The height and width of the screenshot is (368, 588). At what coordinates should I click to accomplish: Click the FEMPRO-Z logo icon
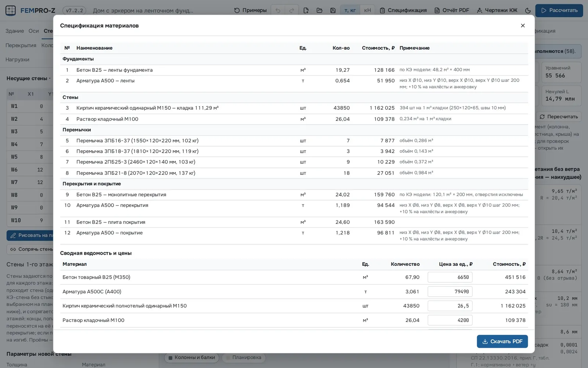pos(11,10)
